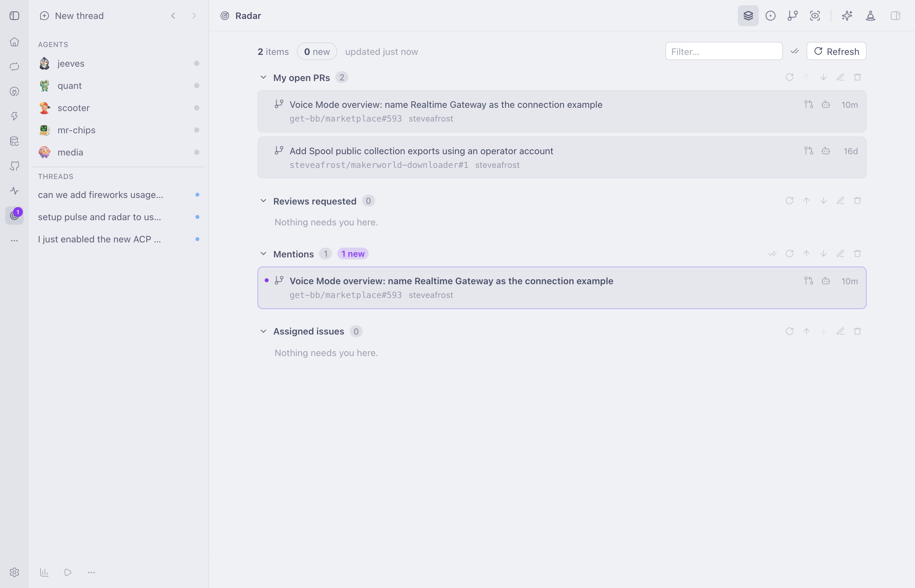The height and width of the screenshot is (588, 915).
Task: Delete the My open PRs section
Action: point(857,77)
